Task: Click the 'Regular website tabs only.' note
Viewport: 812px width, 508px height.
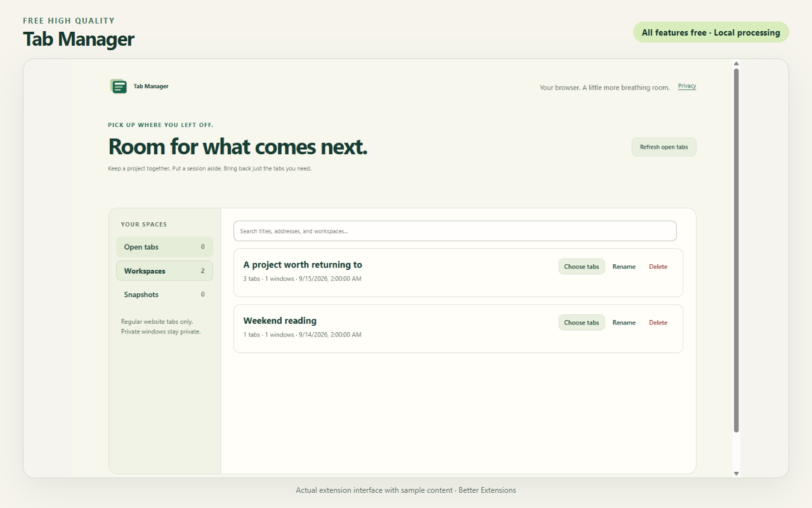Action: pyautogui.click(x=157, y=322)
